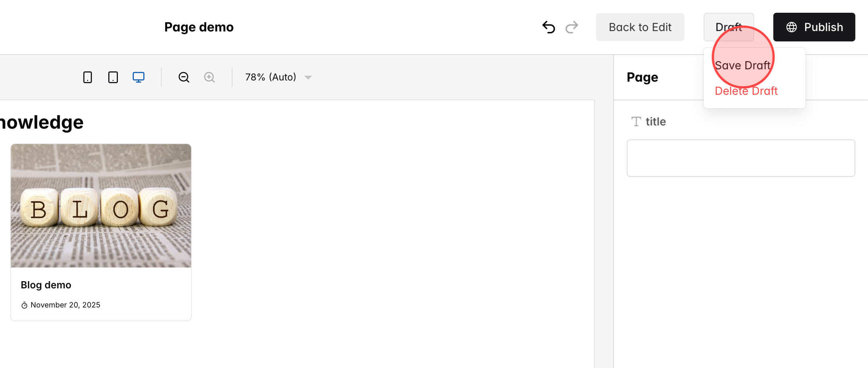Open the Blog demo post
Image resolution: width=868 pixels, height=368 pixels.
coord(46,285)
